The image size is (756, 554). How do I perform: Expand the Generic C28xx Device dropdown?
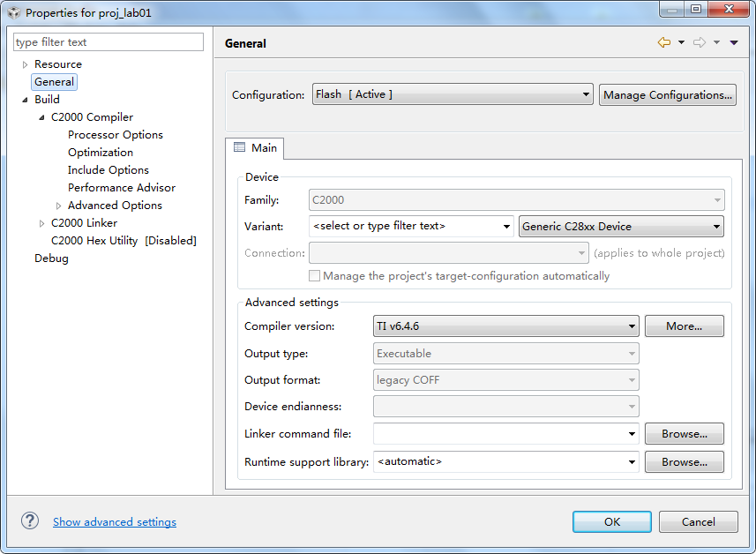pyautogui.click(x=621, y=227)
